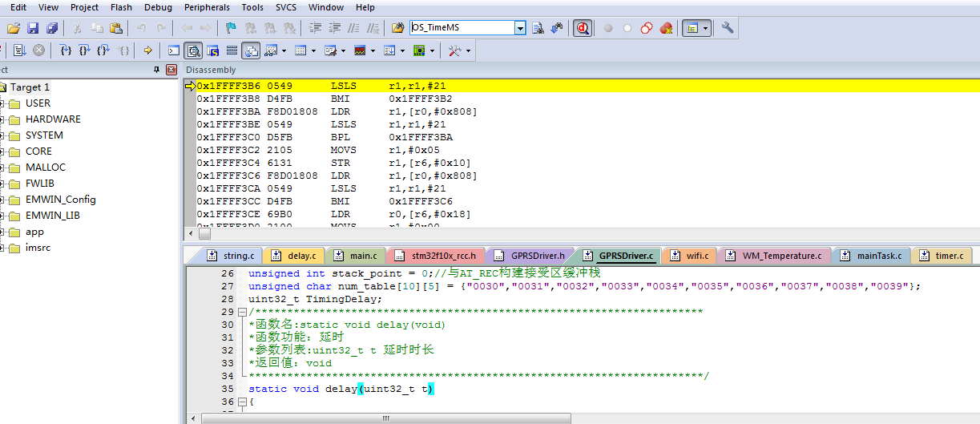Open the Toolbox icon
Screen dimensions: 980x424
pos(454,50)
